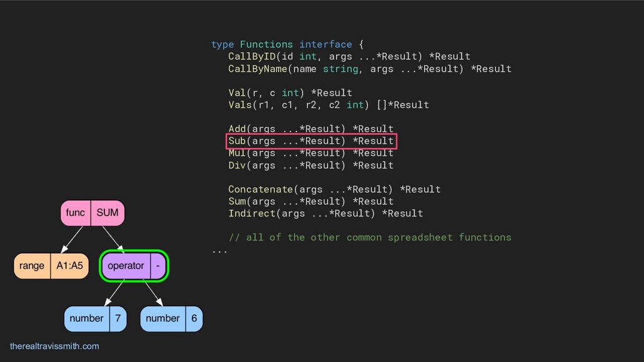Click the Add function line
Viewport: 644px width, 362px height.
pos(311,129)
